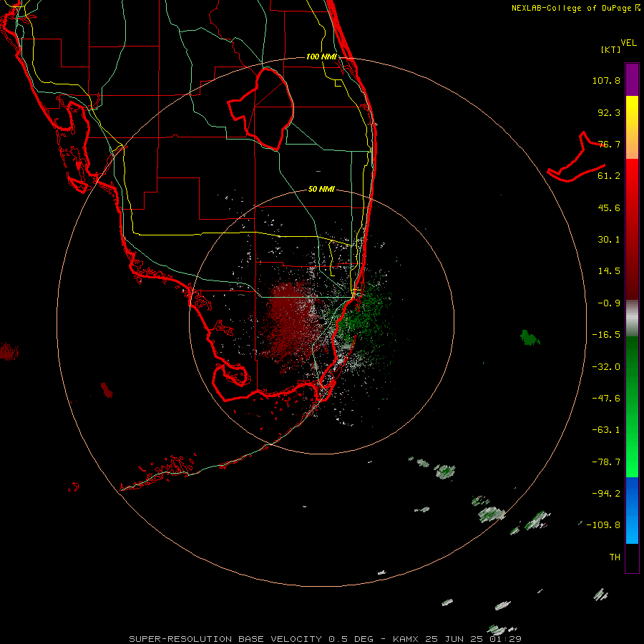Click the isolated green echo east of the 50 NMI ring

click(x=530, y=338)
